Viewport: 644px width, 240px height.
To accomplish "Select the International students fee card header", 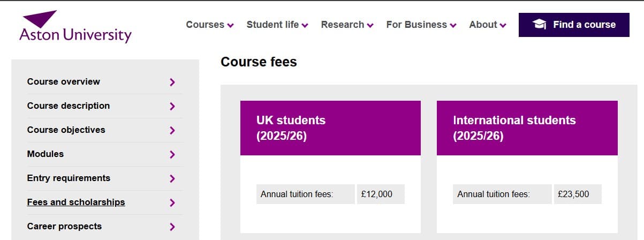I will 527,128.
